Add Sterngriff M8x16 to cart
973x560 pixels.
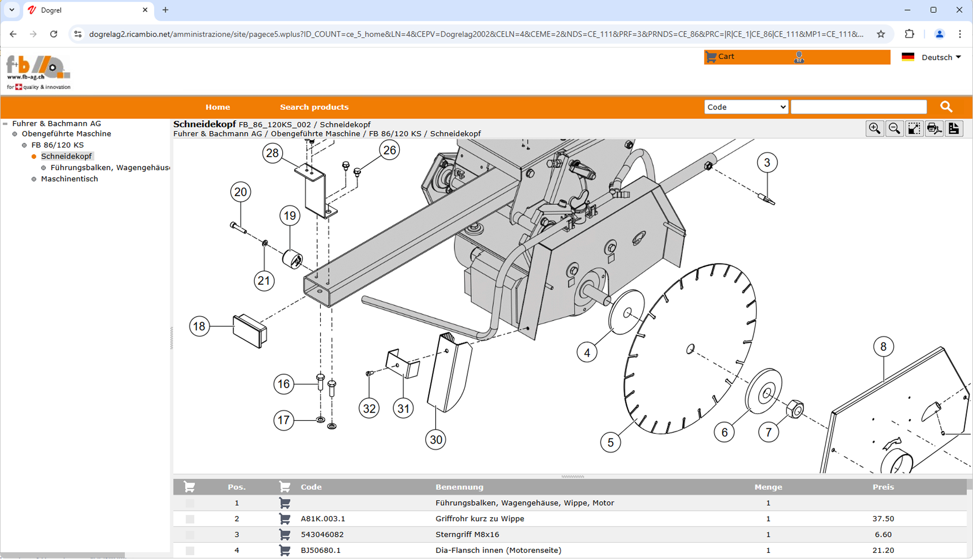point(285,535)
